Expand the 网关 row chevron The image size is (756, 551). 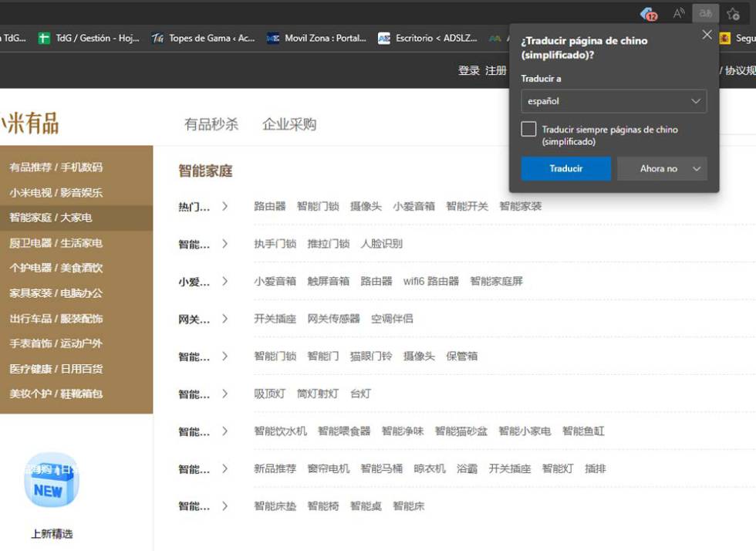click(224, 319)
